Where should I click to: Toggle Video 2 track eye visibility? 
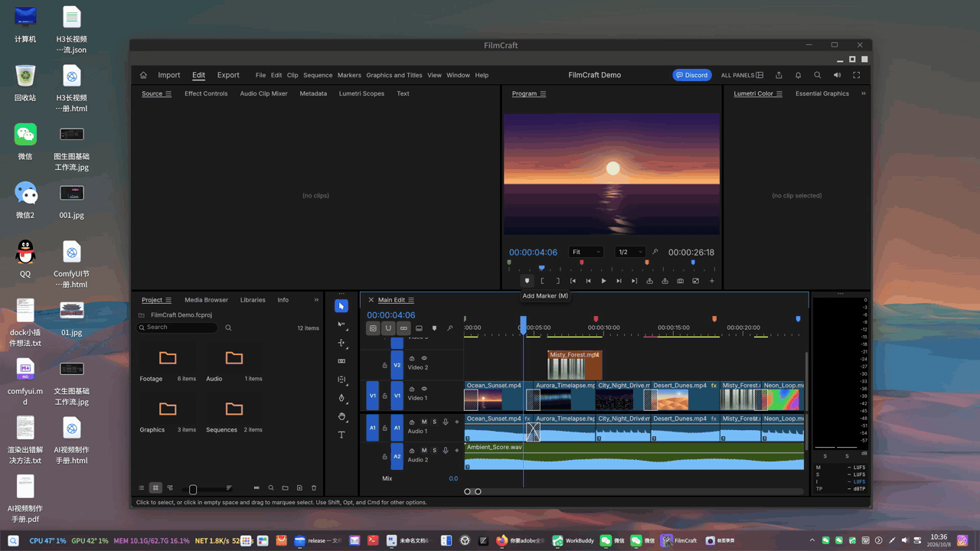click(424, 358)
